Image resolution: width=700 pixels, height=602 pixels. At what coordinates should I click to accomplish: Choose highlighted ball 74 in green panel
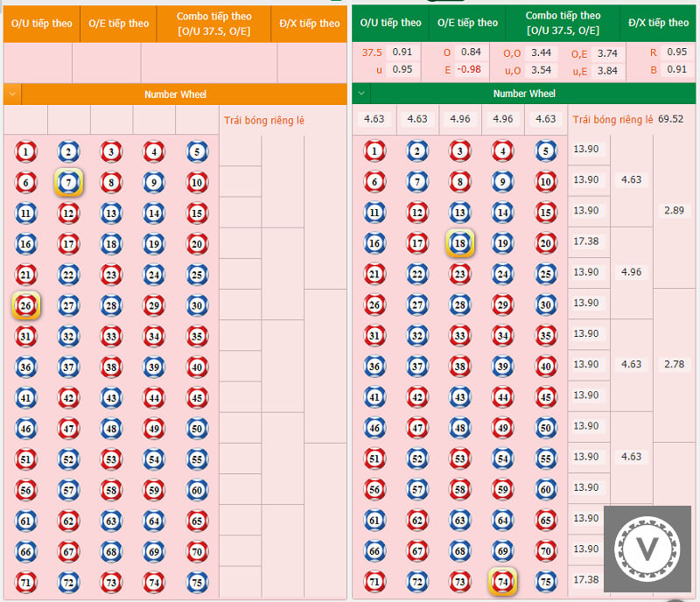click(502, 582)
